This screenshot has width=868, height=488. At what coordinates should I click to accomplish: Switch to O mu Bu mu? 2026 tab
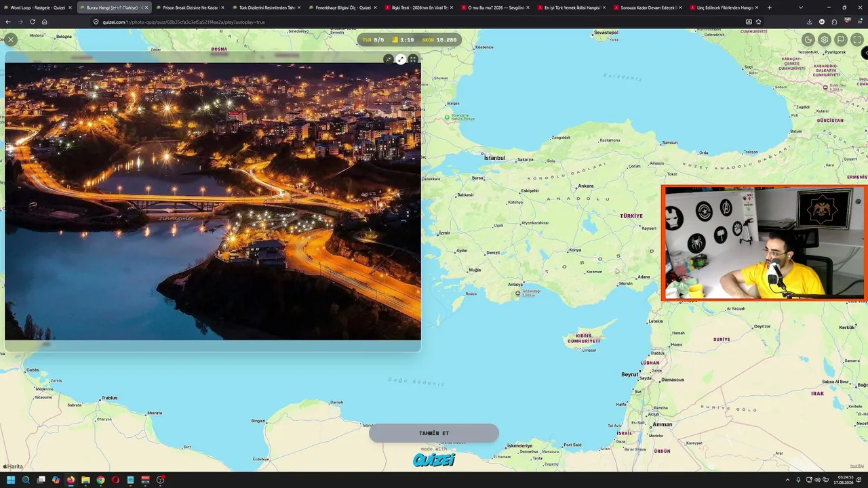[x=496, y=7]
